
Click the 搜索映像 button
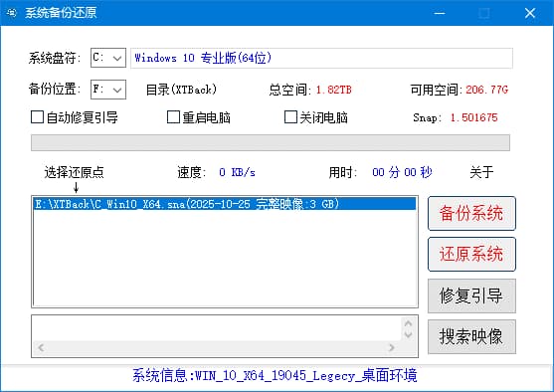(471, 336)
